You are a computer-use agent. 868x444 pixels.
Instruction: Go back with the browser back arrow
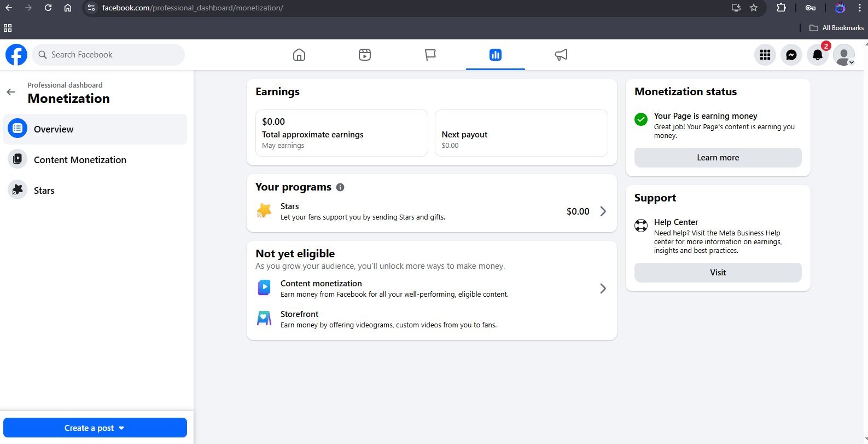pyautogui.click(x=9, y=8)
